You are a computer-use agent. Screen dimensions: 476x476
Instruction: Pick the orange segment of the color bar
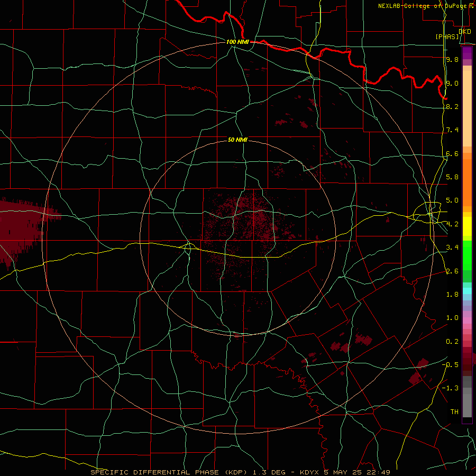click(x=467, y=182)
